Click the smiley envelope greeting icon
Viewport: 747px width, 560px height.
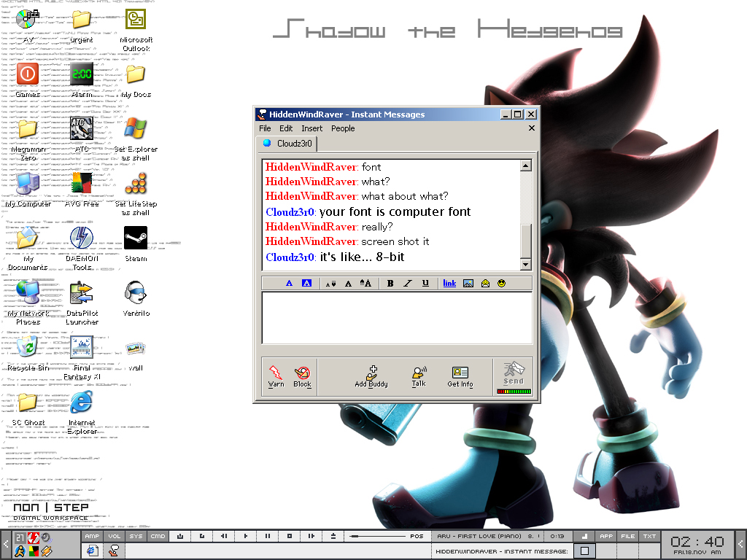tap(485, 284)
